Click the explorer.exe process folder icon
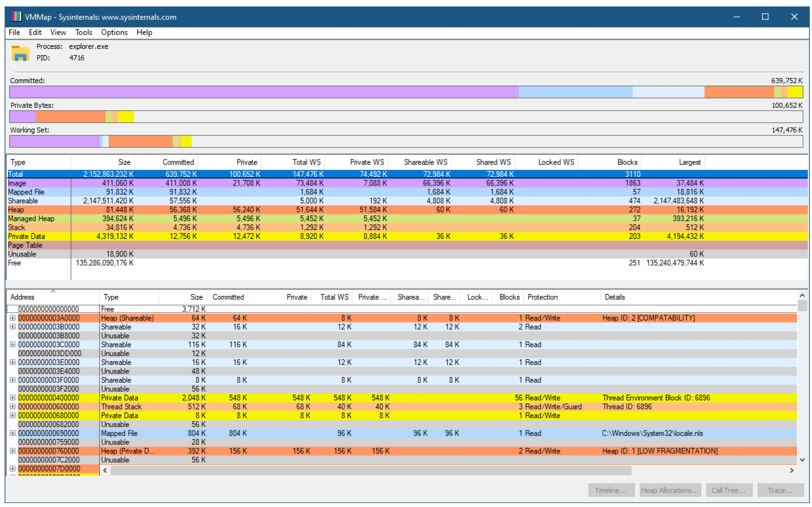 click(x=20, y=53)
